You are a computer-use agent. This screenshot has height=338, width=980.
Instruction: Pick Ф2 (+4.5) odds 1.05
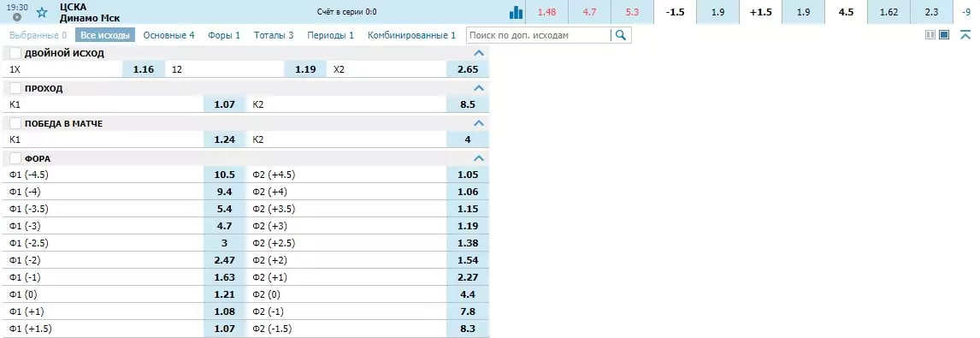[x=468, y=175]
